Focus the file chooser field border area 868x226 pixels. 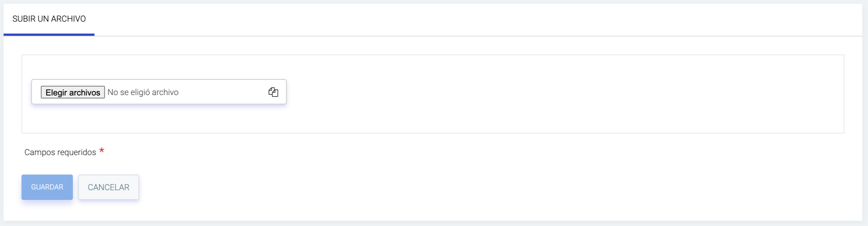pos(159,92)
